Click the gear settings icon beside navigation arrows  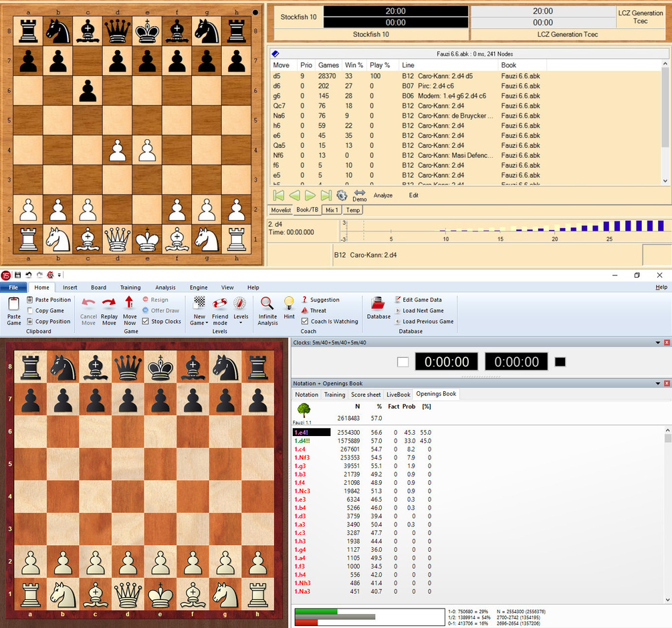click(x=342, y=195)
